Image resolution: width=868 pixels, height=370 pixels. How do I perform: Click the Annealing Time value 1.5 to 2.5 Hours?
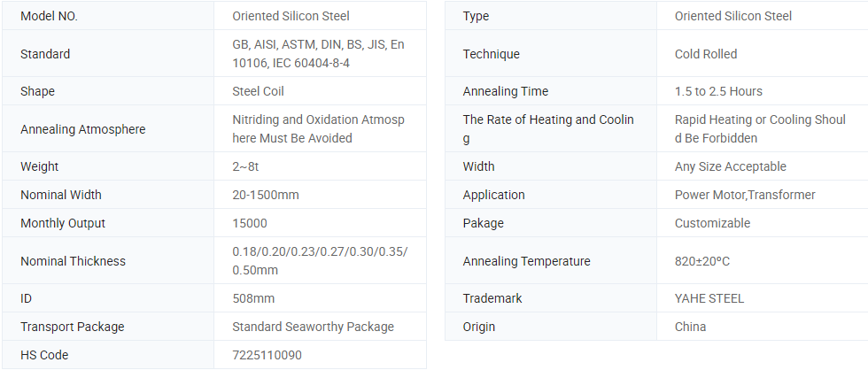pos(718,91)
